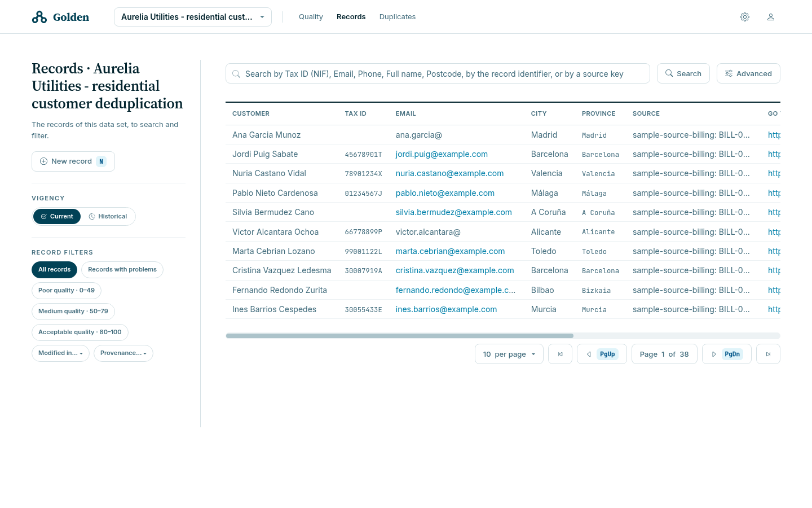Open silvia.bermudez@example.com email link
The height and width of the screenshot is (508, 812).
(x=453, y=212)
